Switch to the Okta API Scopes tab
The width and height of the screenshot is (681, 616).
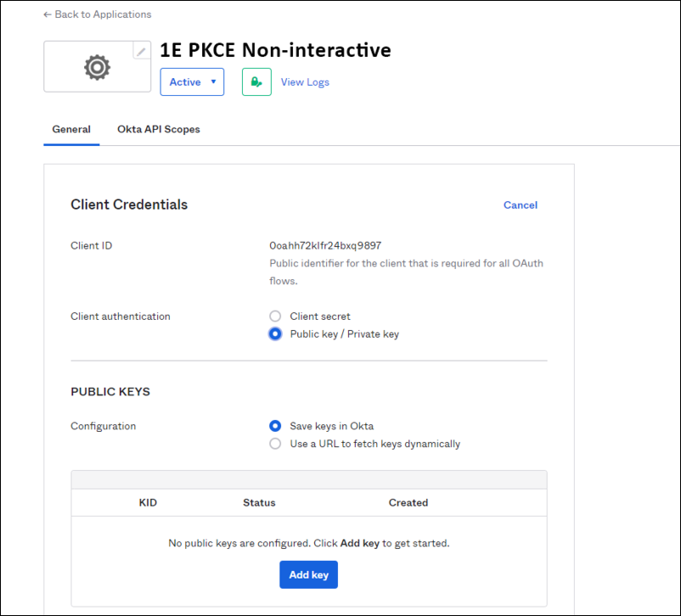coord(159,130)
